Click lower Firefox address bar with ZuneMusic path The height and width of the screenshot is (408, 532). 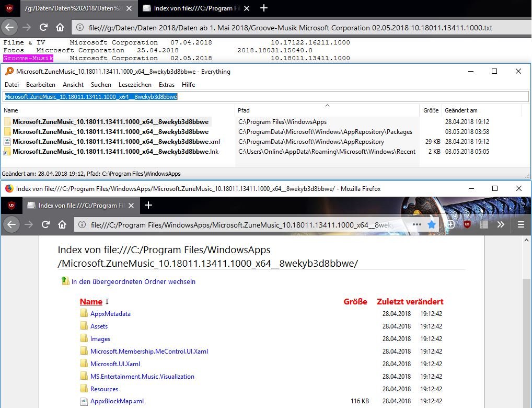242,224
